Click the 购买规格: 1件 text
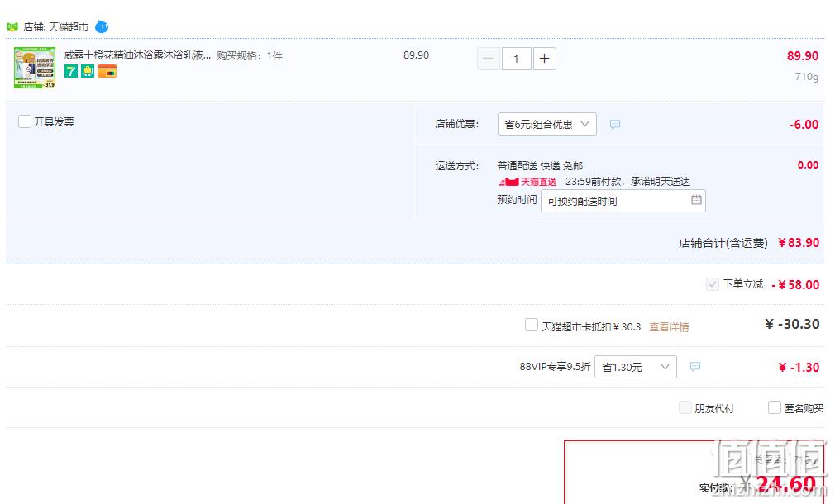The width and height of the screenshot is (835, 504). [249, 56]
